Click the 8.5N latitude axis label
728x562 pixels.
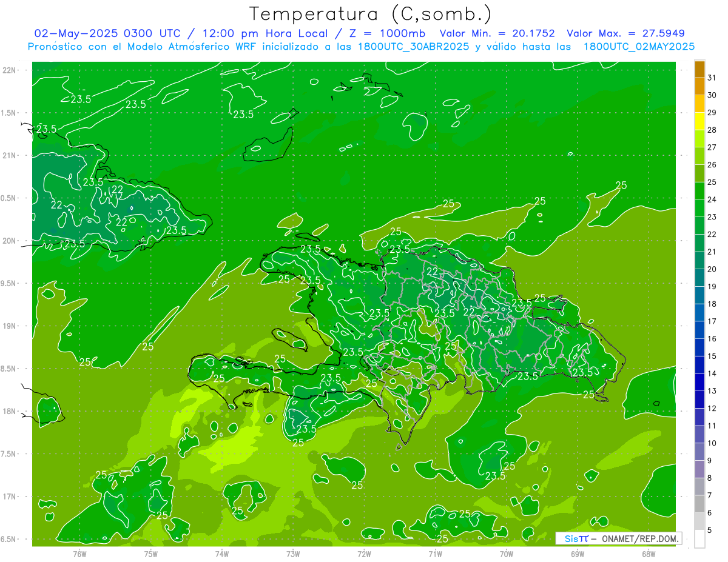(x=8, y=369)
